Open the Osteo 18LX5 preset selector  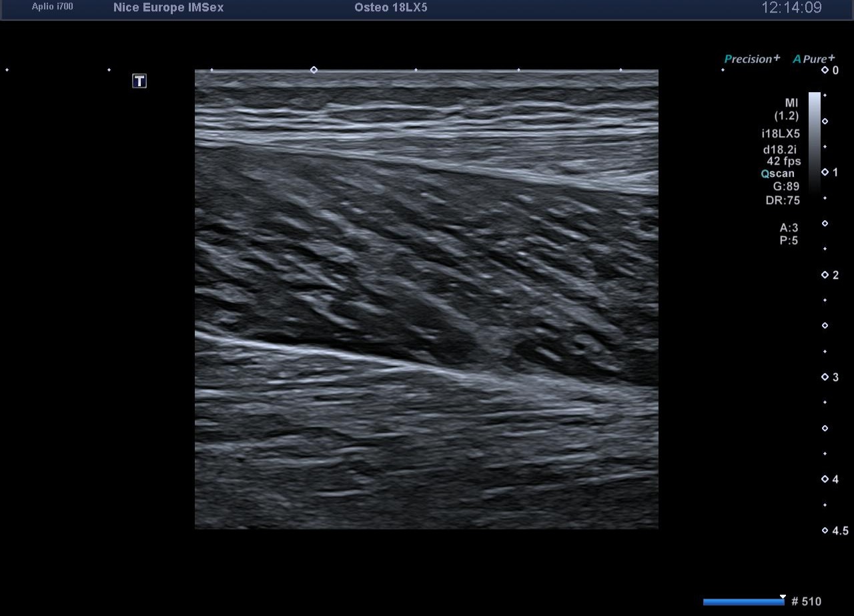coord(391,8)
